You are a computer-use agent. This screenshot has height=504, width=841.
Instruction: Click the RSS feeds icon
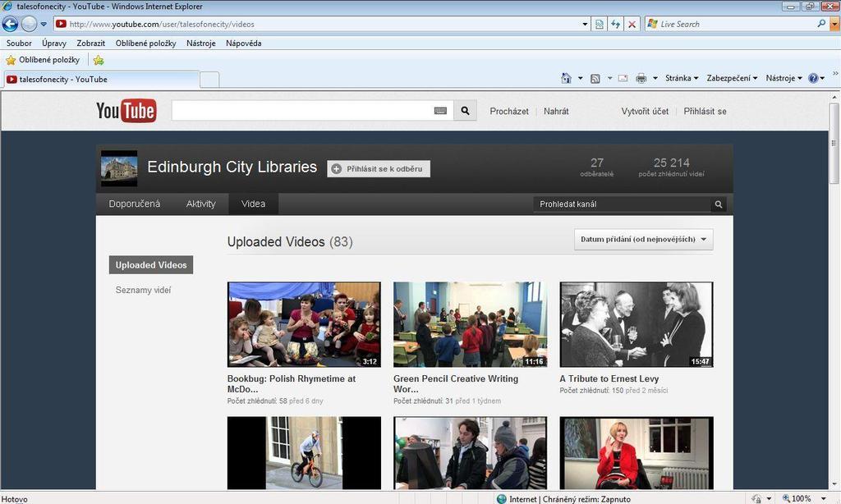(x=595, y=78)
